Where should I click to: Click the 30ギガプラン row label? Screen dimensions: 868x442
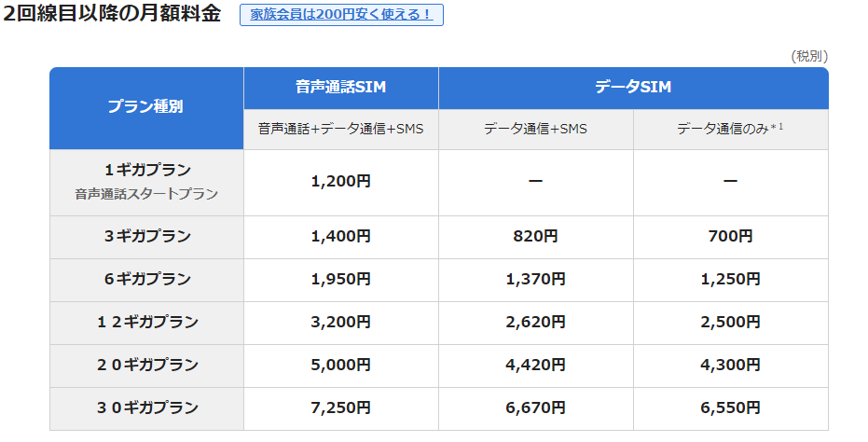146,408
